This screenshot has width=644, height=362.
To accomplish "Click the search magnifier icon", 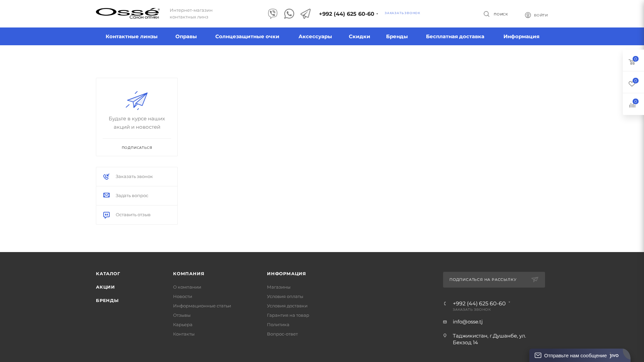I will click(486, 14).
